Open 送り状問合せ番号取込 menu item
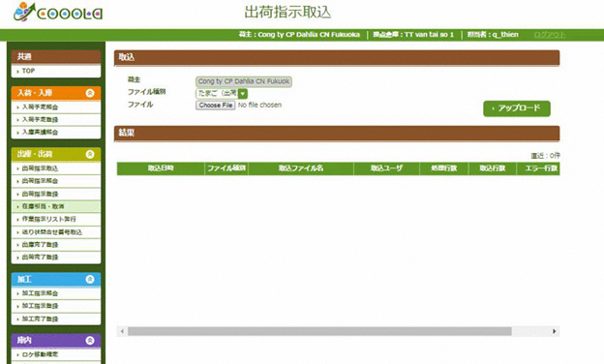604x364 pixels. [x=56, y=232]
